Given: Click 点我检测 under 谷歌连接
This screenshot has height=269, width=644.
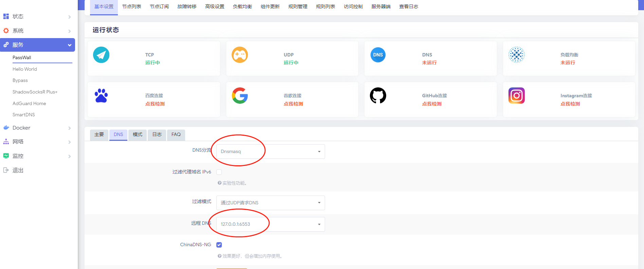Looking at the screenshot, I should coord(293,104).
